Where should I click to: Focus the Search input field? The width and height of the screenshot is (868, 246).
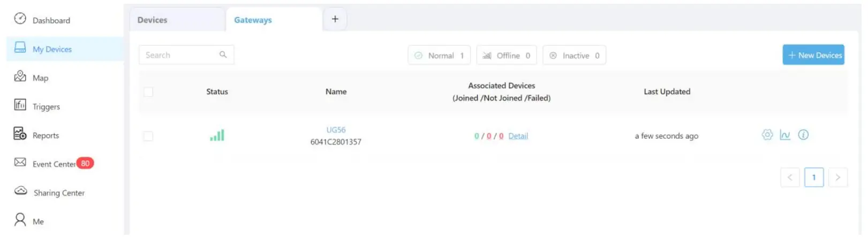click(186, 55)
